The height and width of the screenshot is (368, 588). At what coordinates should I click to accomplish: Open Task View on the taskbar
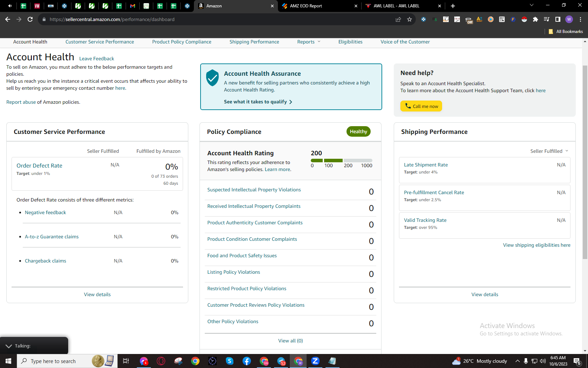coord(126,361)
